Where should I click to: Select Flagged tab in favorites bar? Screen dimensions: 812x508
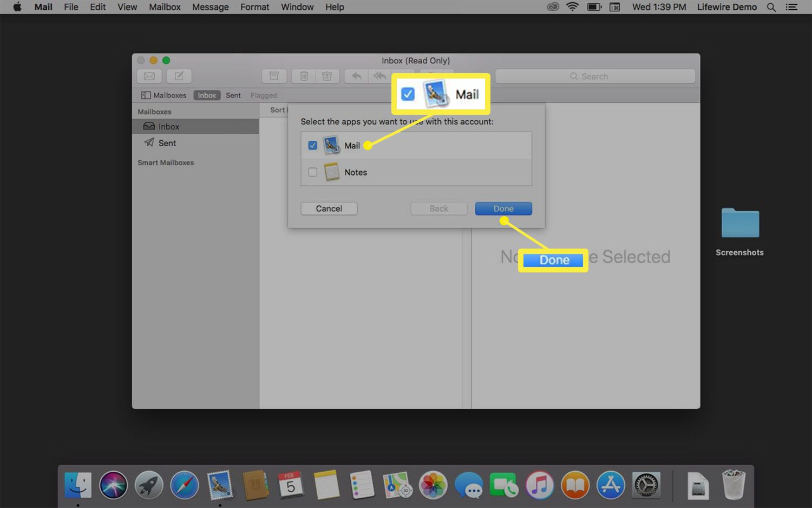click(264, 95)
